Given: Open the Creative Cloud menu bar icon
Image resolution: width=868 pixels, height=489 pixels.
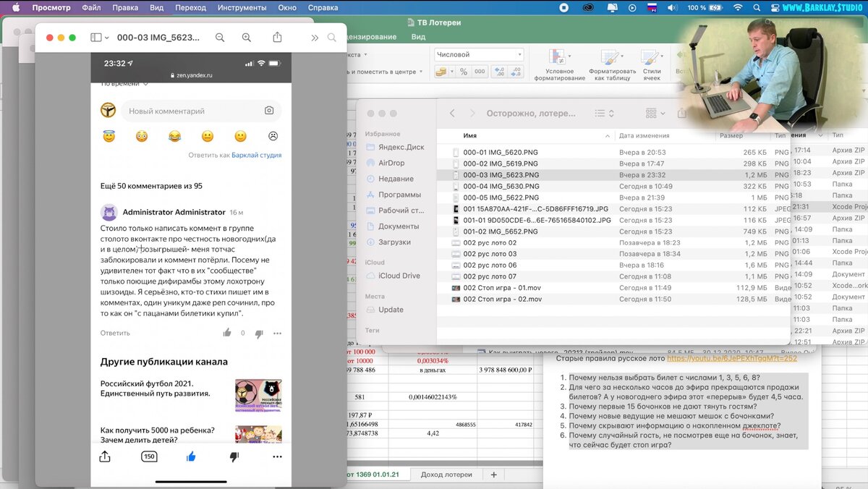Looking at the screenshot, I should coord(590,8).
